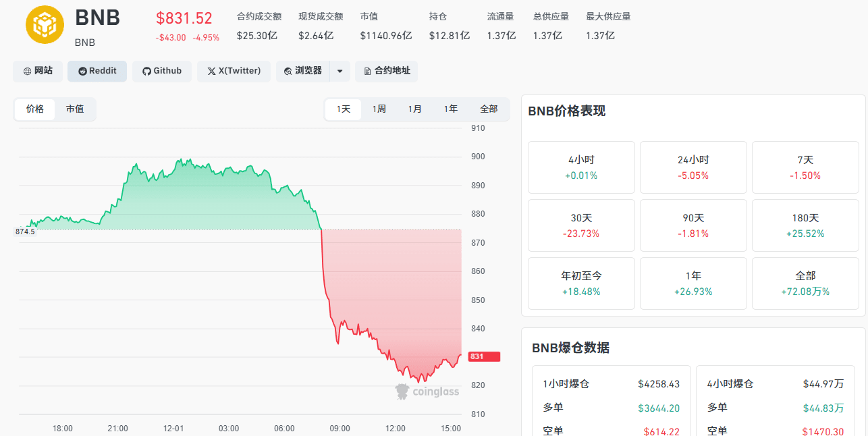This screenshot has height=436, width=868.
Task: Click the -$43.00 price change value
Action: tap(171, 38)
